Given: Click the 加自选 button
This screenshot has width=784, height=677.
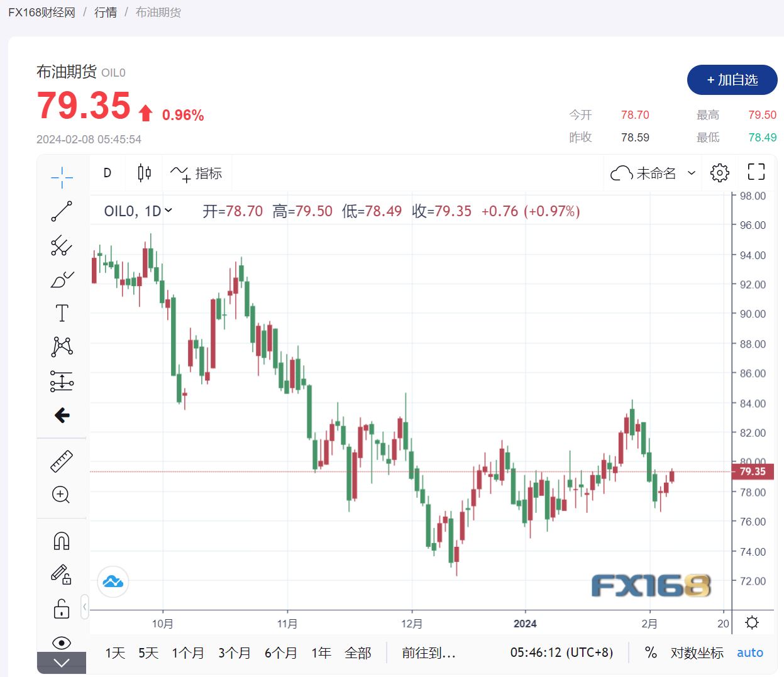Looking at the screenshot, I should (732, 80).
